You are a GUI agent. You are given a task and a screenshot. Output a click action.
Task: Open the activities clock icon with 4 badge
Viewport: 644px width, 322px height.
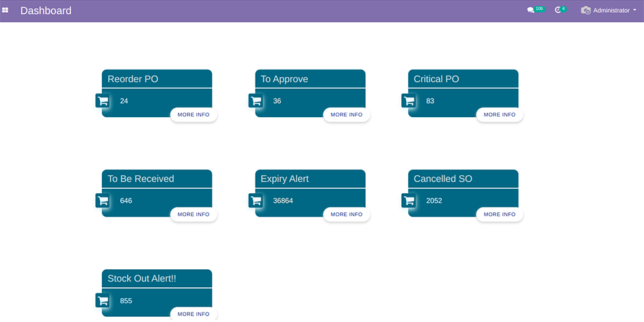click(x=558, y=10)
